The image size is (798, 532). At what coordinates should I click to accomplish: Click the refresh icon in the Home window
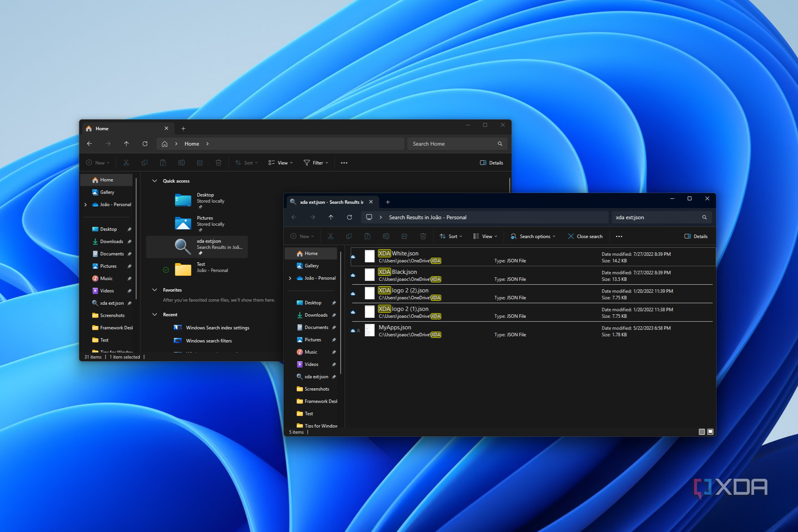click(x=145, y=144)
